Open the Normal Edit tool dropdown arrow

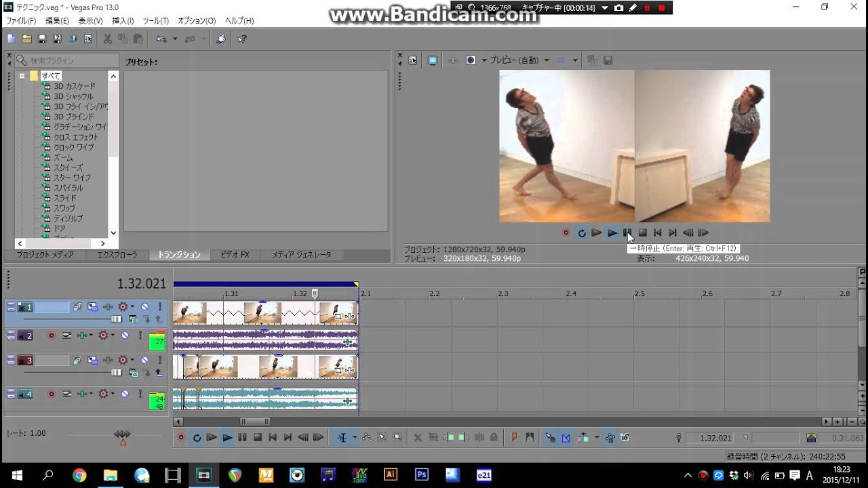pos(355,438)
